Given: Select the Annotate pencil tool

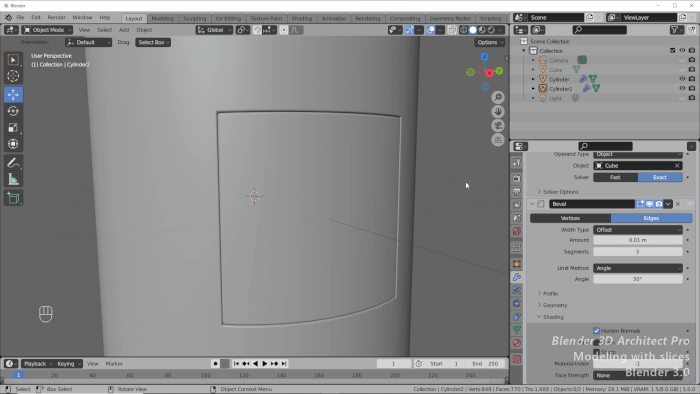Looking at the screenshot, I should pyautogui.click(x=13, y=163).
